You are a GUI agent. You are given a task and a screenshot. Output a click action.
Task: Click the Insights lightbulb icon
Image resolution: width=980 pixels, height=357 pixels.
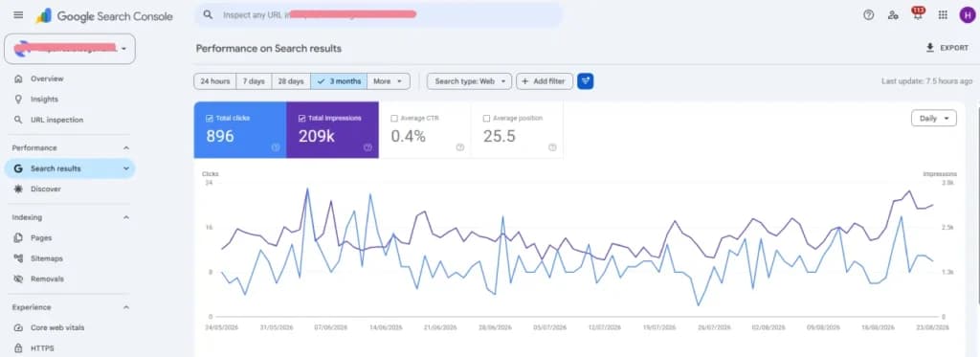[x=18, y=99]
